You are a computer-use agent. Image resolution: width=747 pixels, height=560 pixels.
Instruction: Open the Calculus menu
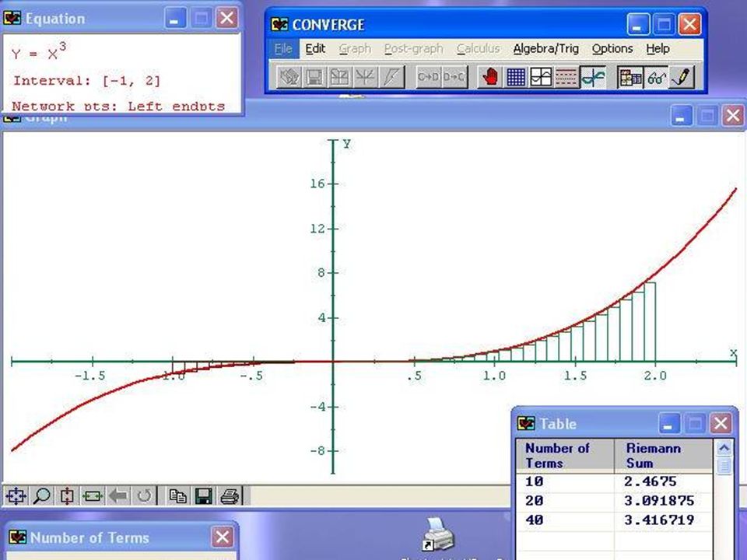click(x=479, y=48)
